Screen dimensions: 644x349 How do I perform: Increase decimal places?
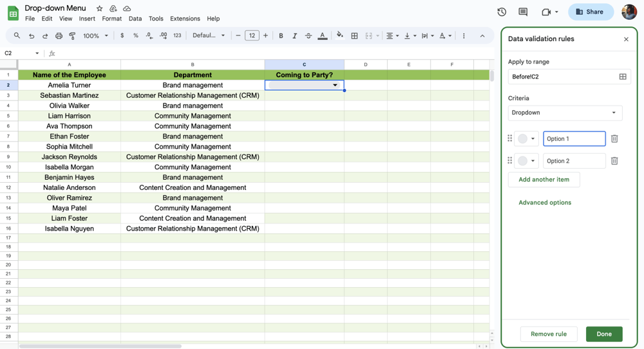tap(163, 35)
